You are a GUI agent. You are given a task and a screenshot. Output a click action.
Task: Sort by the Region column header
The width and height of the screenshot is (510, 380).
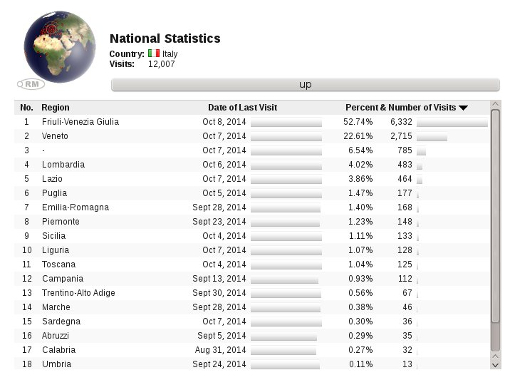click(x=55, y=108)
